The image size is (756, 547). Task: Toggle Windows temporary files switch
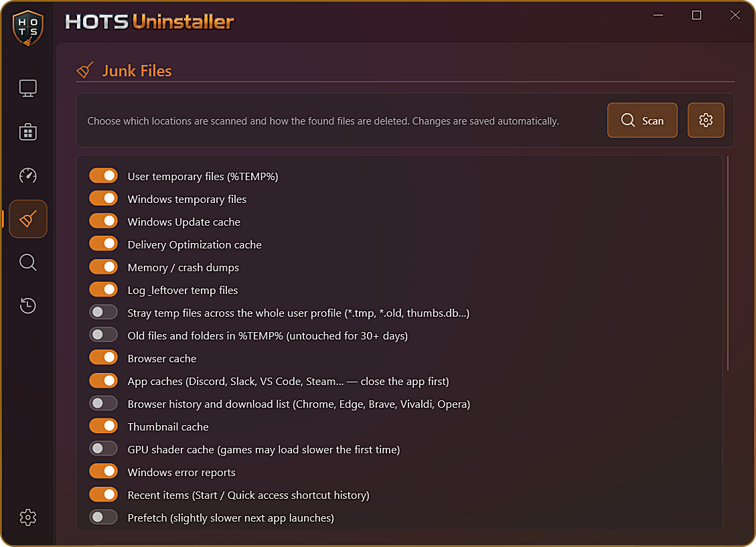(104, 198)
